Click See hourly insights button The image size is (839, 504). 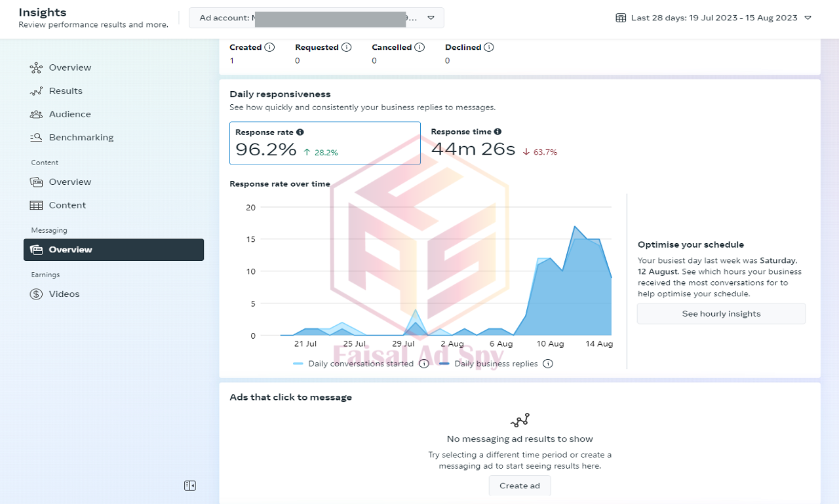point(721,314)
